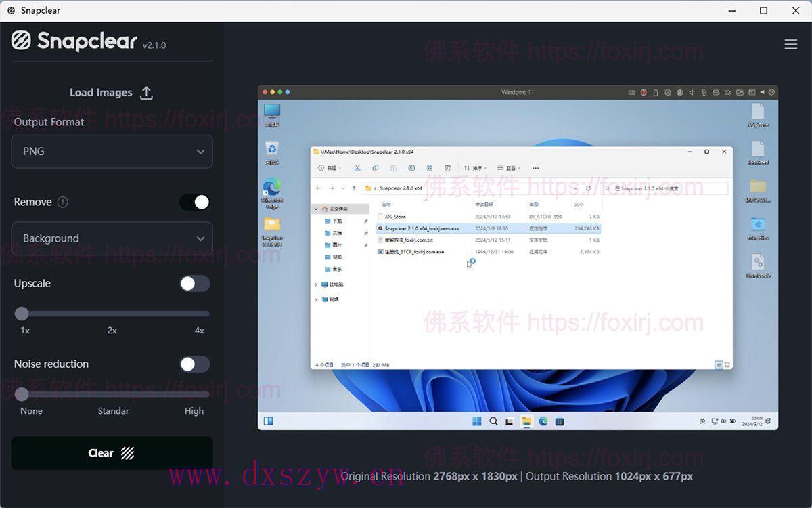Collapse the Home tree node in previewed Explorer
The image size is (812, 508).
click(x=316, y=209)
